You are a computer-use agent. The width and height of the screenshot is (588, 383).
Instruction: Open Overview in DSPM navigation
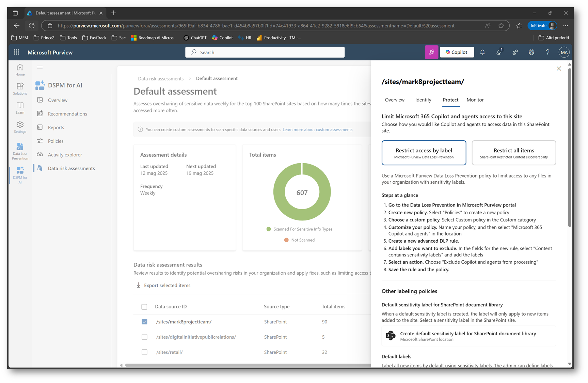point(58,100)
